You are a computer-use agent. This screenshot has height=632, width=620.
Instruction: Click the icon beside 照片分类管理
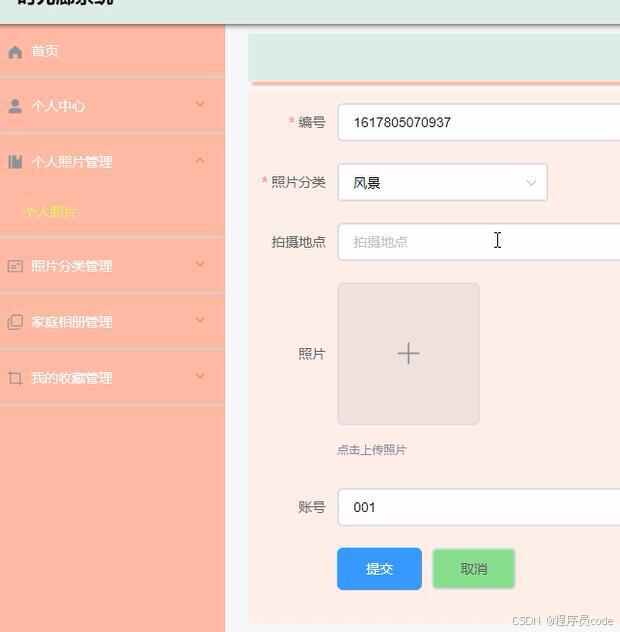pos(15,266)
